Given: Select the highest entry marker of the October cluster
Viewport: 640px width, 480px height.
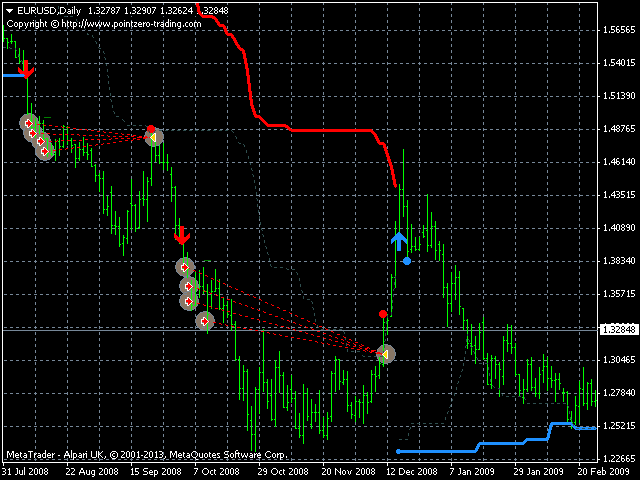Looking at the screenshot, I should point(185,267).
